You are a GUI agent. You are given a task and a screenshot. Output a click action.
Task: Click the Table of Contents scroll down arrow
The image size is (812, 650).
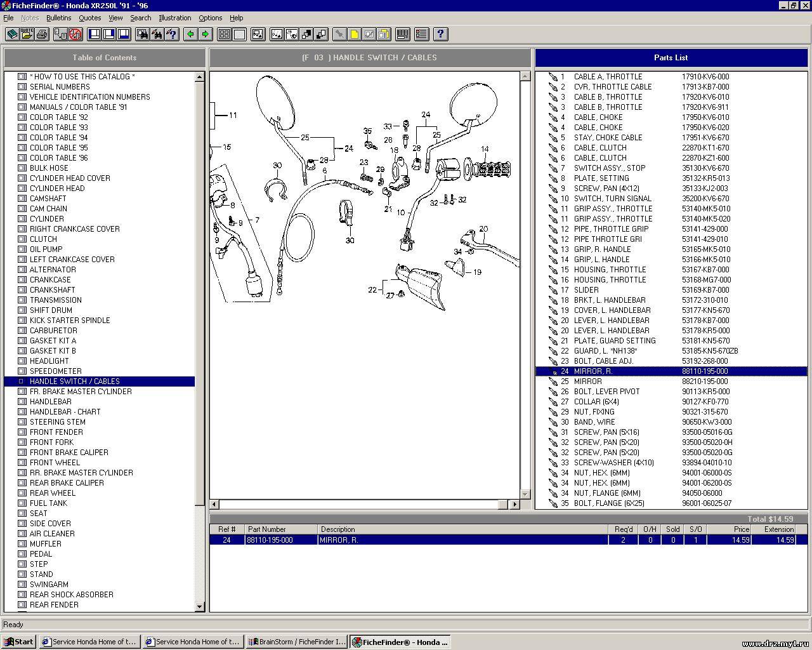pyautogui.click(x=200, y=607)
